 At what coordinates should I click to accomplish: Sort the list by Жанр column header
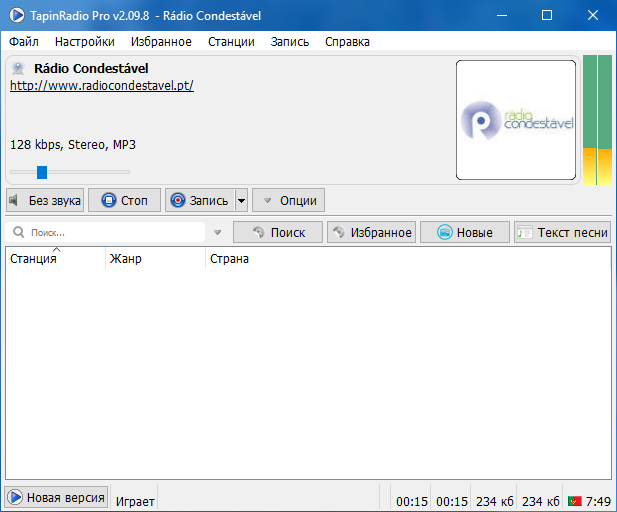(x=155, y=259)
